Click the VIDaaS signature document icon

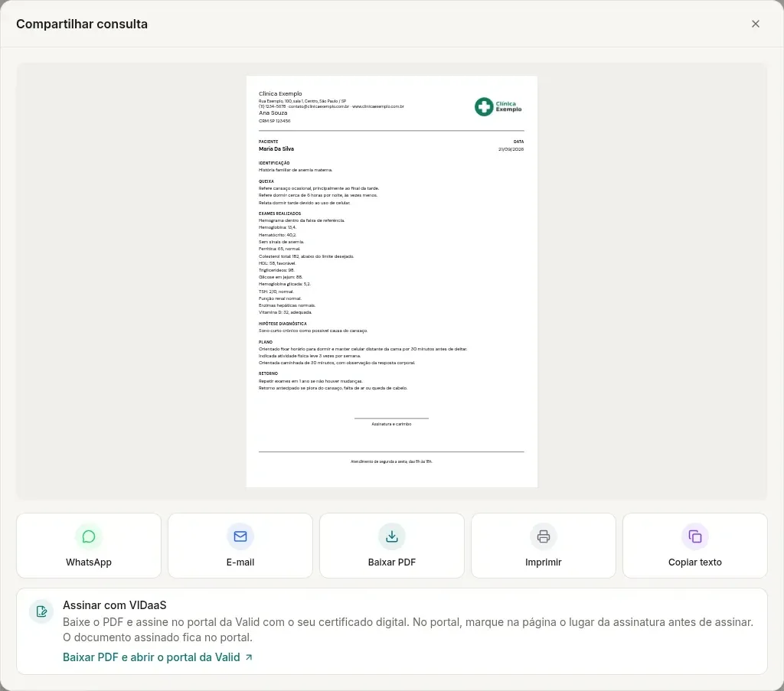(41, 611)
